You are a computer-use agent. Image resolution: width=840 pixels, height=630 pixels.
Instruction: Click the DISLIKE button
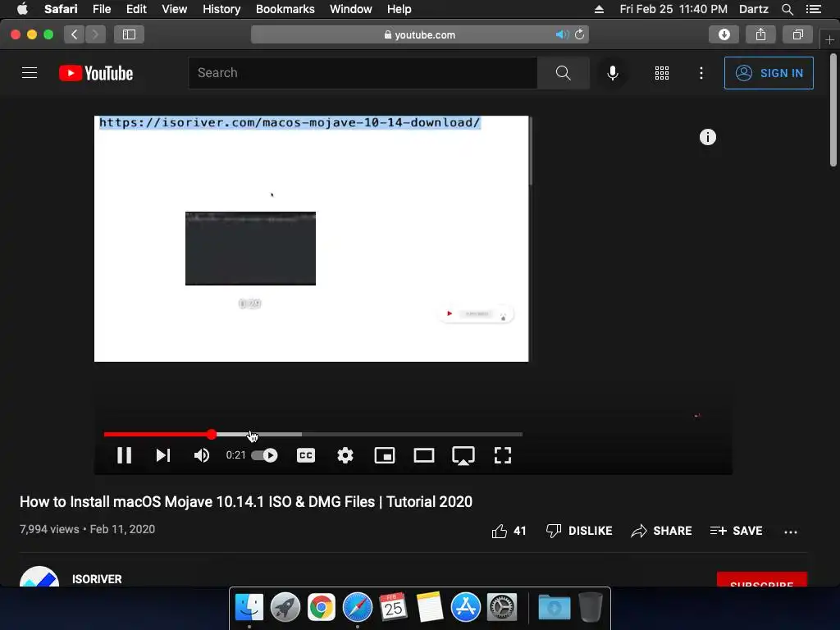point(578,531)
